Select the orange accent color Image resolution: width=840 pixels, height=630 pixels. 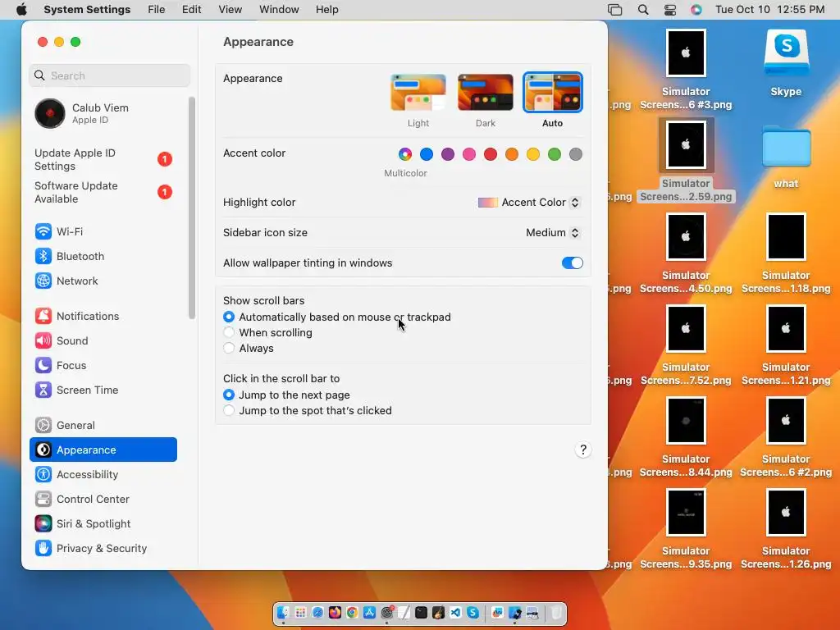pyautogui.click(x=512, y=154)
